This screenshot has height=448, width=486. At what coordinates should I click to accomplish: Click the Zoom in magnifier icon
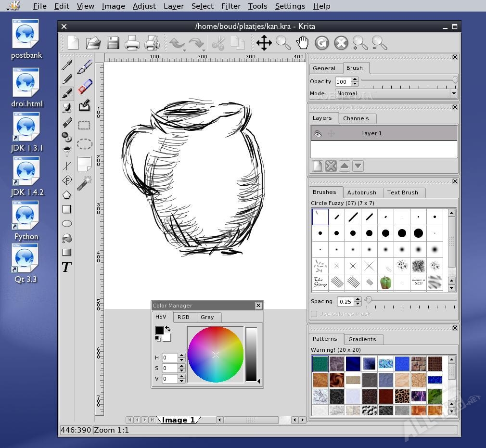coord(360,43)
